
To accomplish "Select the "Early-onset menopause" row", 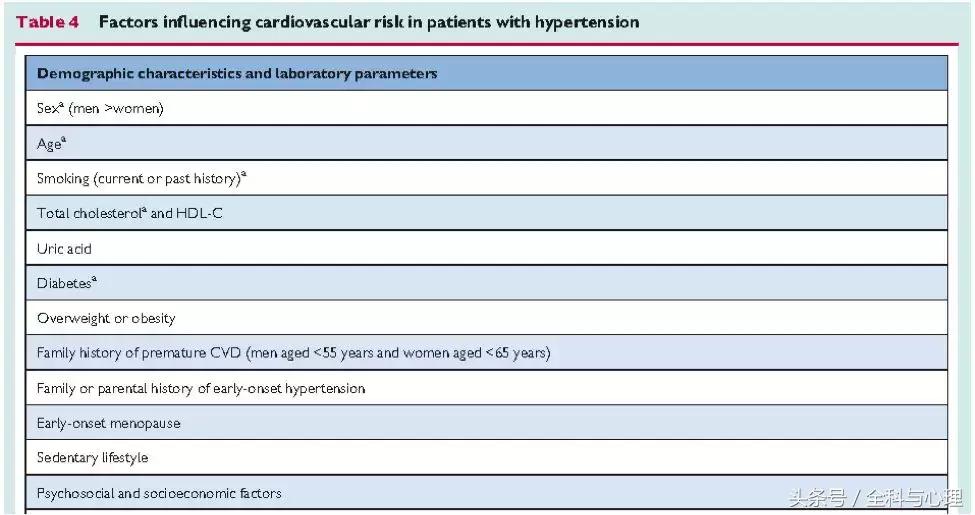I will [109, 423].
